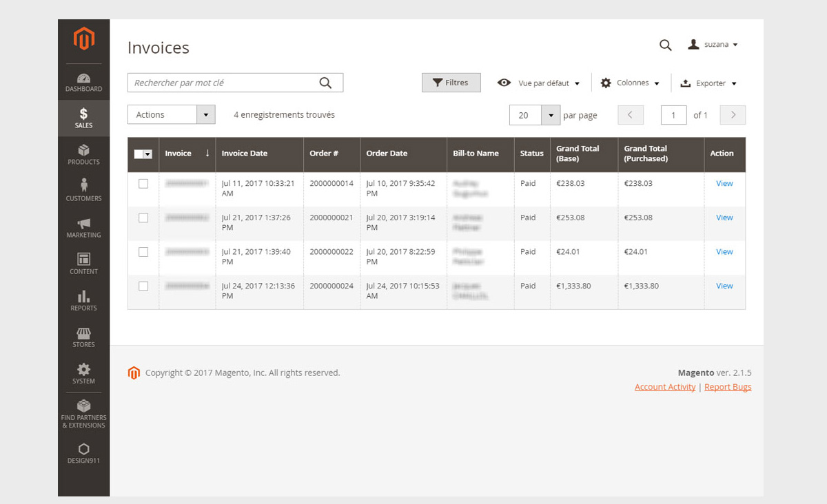
Task: Go to the next page
Action: point(733,115)
